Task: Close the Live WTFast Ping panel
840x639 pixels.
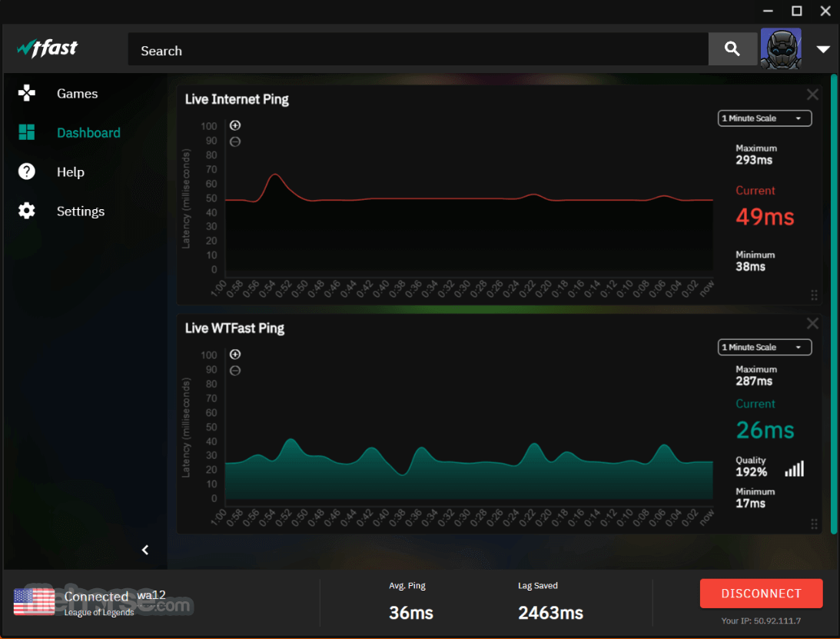Action: (812, 323)
